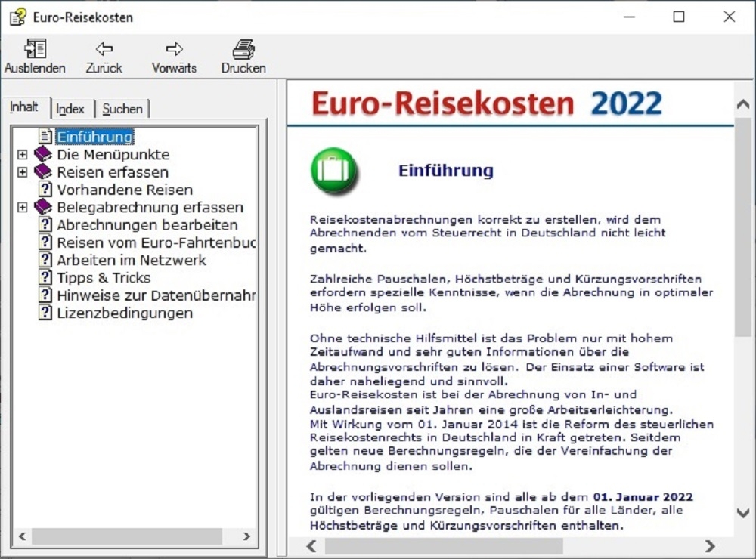756x559 pixels.
Task: Click the question icon beside Abrechnungen bearbeiten
Action: tap(45, 224)
